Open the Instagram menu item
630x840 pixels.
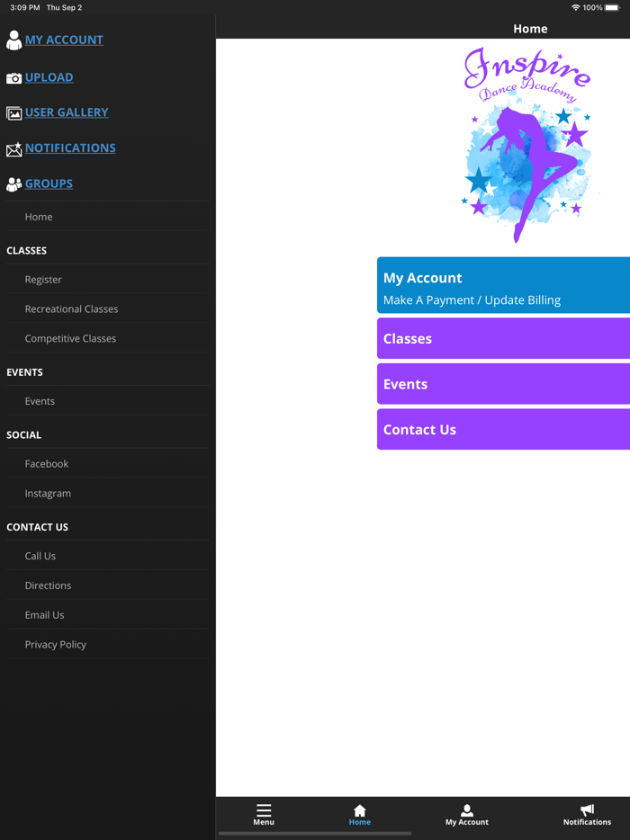click(107, 493)
